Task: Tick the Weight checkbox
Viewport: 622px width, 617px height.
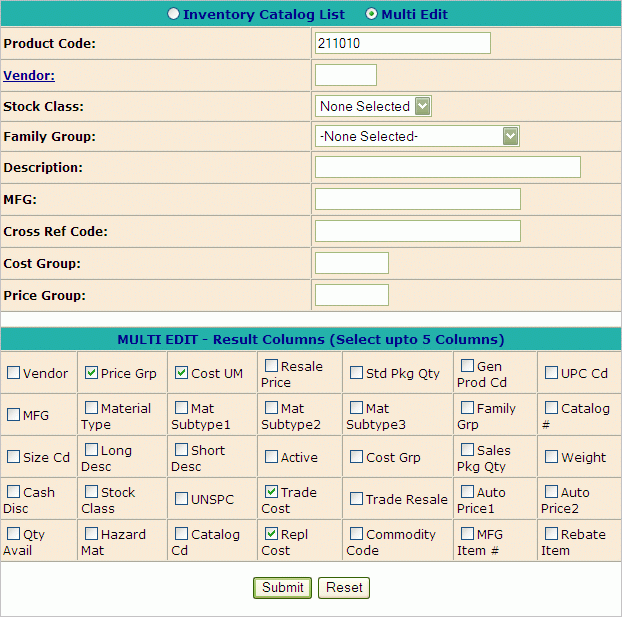Action: [551, 457]
